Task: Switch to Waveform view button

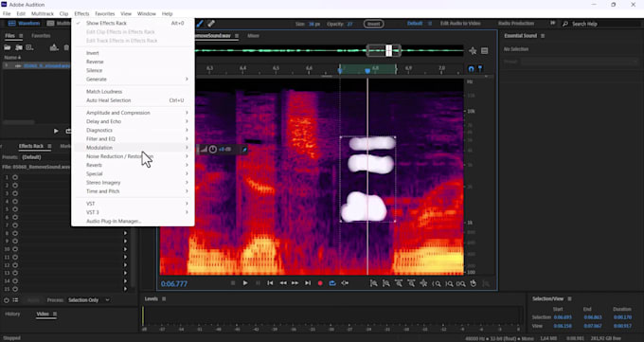Action: [x=24, y=24]
